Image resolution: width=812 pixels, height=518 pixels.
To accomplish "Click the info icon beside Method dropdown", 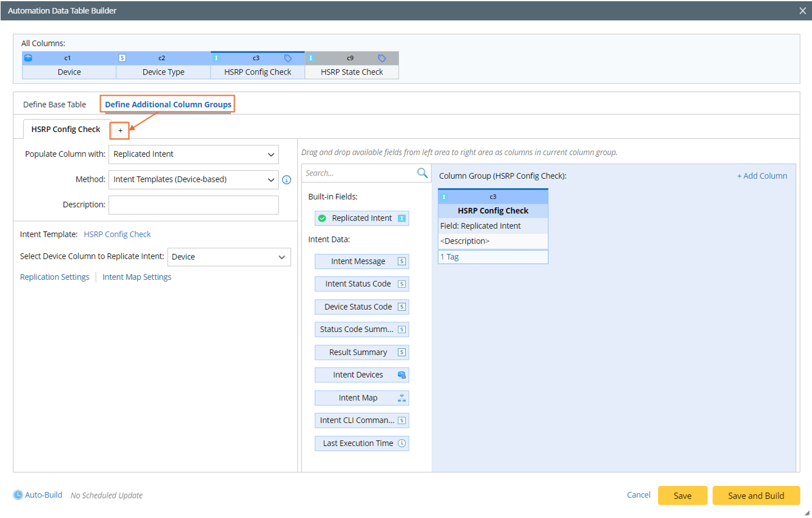I will coord(287,180).
